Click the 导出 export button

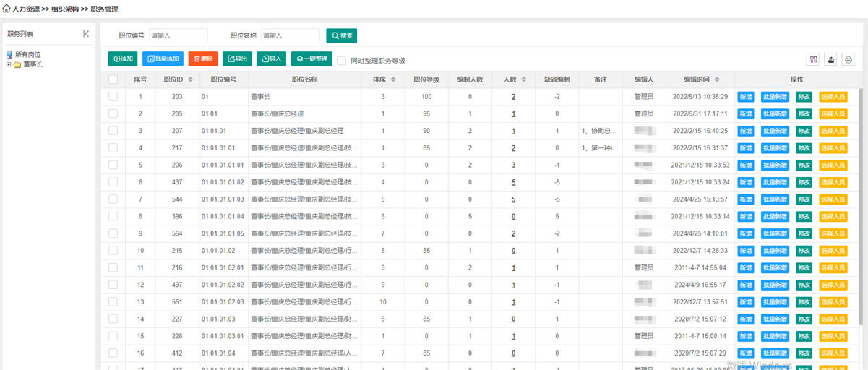(x=237, y=59)
